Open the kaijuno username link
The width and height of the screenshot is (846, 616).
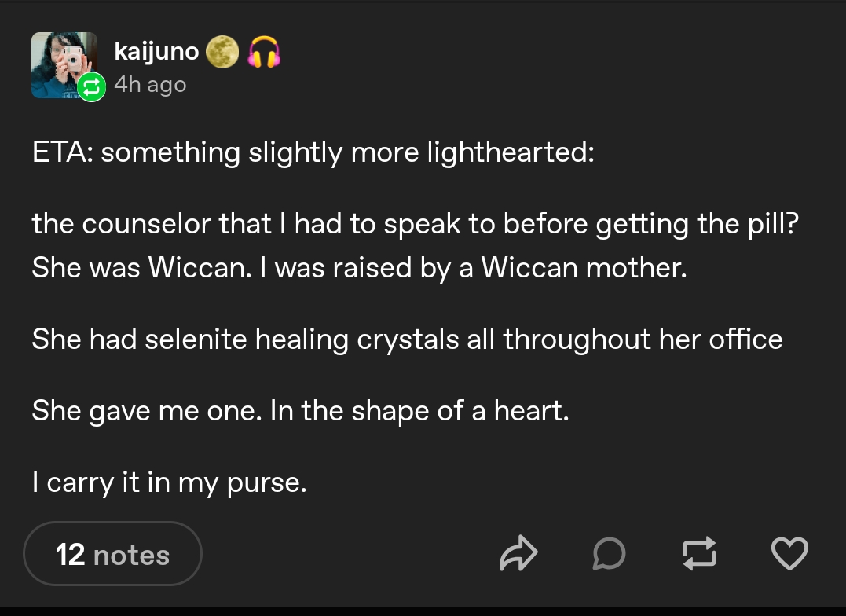(156, 53)
